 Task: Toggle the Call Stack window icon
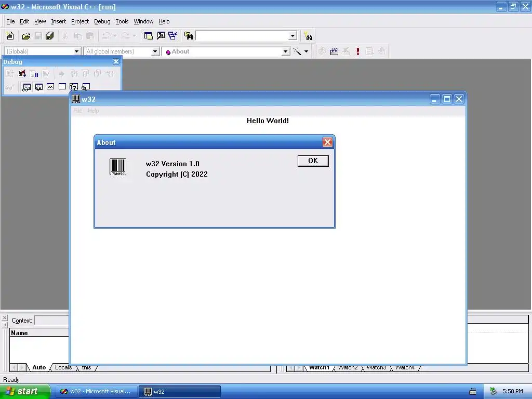point(74,87)
